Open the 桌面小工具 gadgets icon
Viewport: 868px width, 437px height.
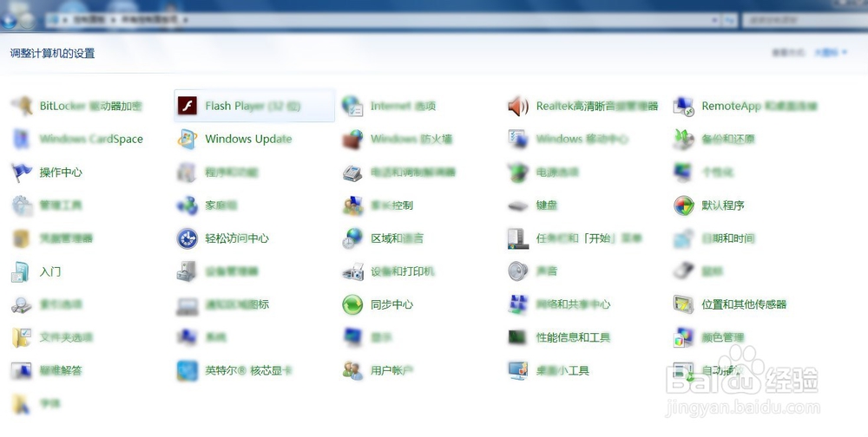[518, 370]
